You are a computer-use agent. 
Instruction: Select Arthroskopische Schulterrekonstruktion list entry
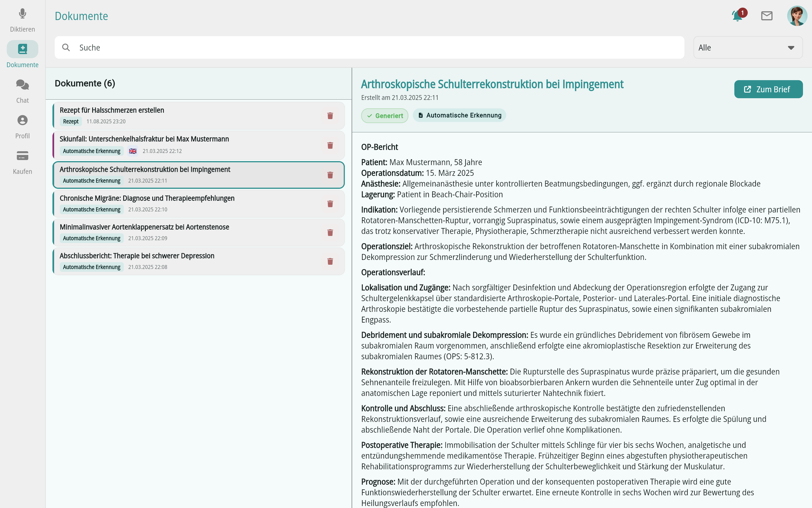[x=199, y=175]
